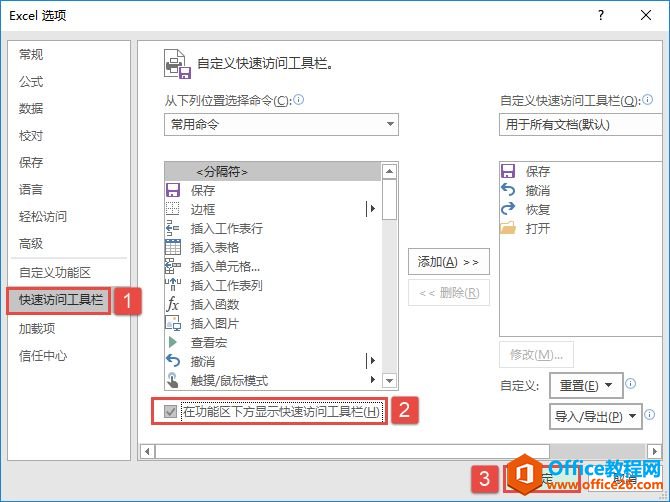Click the horizontal scrollbar left arrow

[148, 451]
